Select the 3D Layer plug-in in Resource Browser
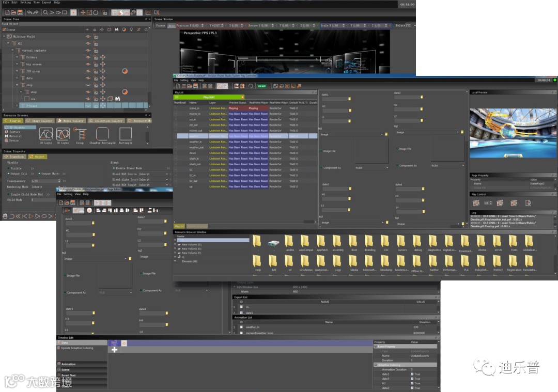The width and height of the screenshot is (558, 392). (x=63, y=135)
